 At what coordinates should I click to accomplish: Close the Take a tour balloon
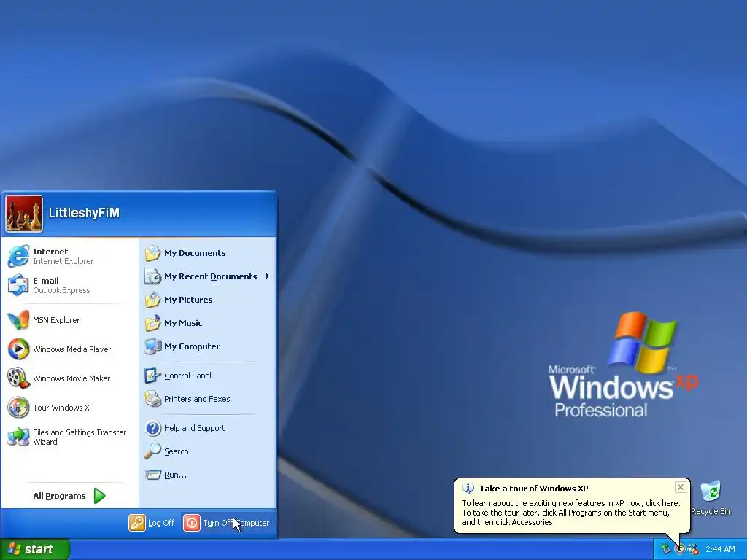point(681,486)
